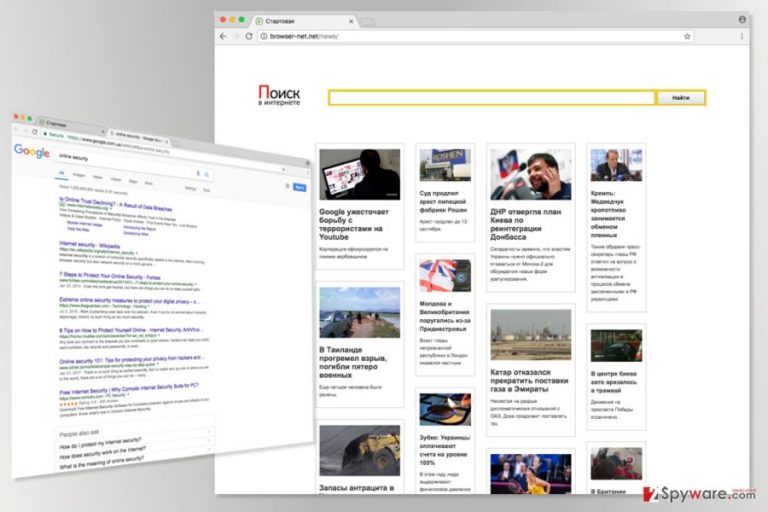Click the magnifier search icon in Google
The width and height of the screenshot is (768, 512).
pyautogui.click(x=207, y=174)
